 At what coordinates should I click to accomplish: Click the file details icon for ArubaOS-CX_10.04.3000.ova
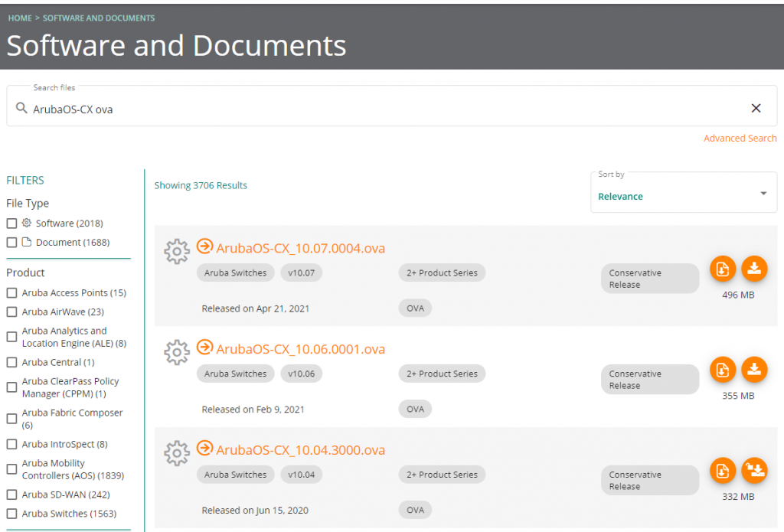tap(722, 470)
